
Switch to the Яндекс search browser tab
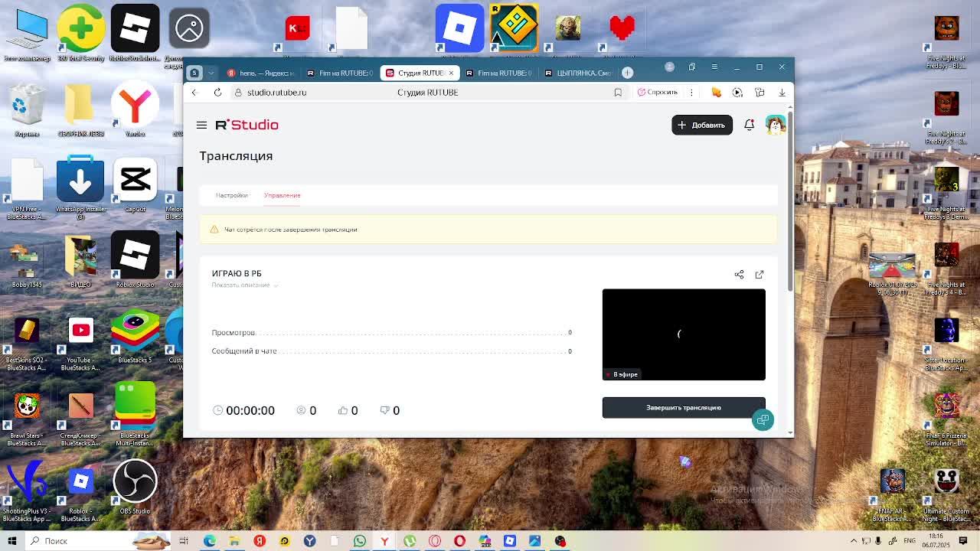pos(260,73)
